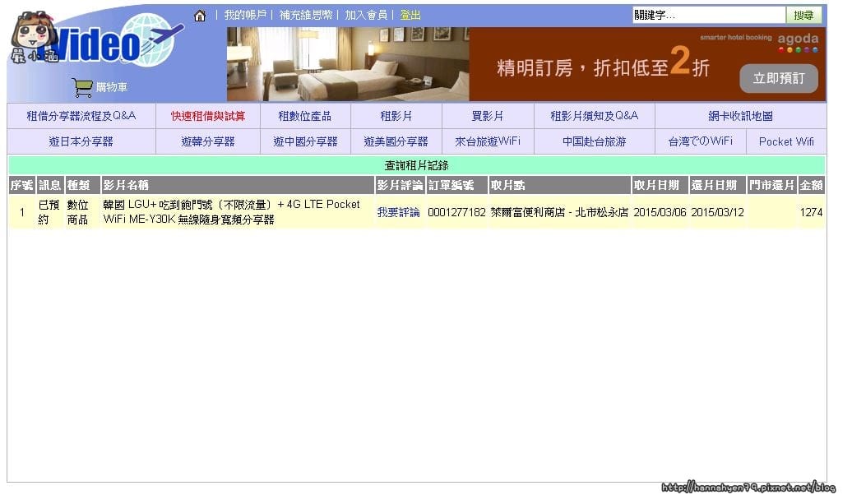
Task: Open 加入會員 signup link
Action: [366, 15]
